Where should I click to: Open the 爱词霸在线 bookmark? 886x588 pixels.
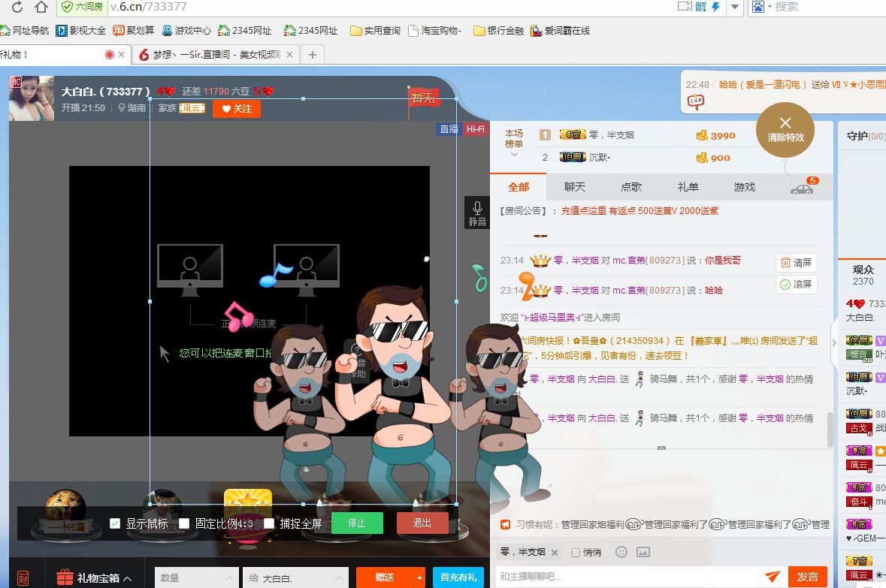560,31
